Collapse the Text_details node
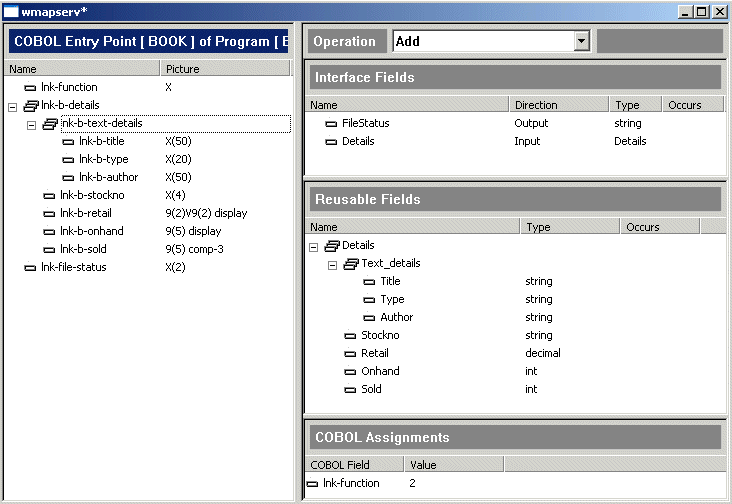The width and height of the screenshot is (732, 504). [x=332, y=264]
